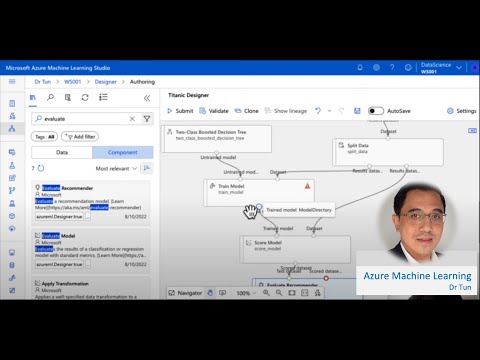Open Models cube icon in sidebar
480x360 pixels.
[x=12, y=216]
